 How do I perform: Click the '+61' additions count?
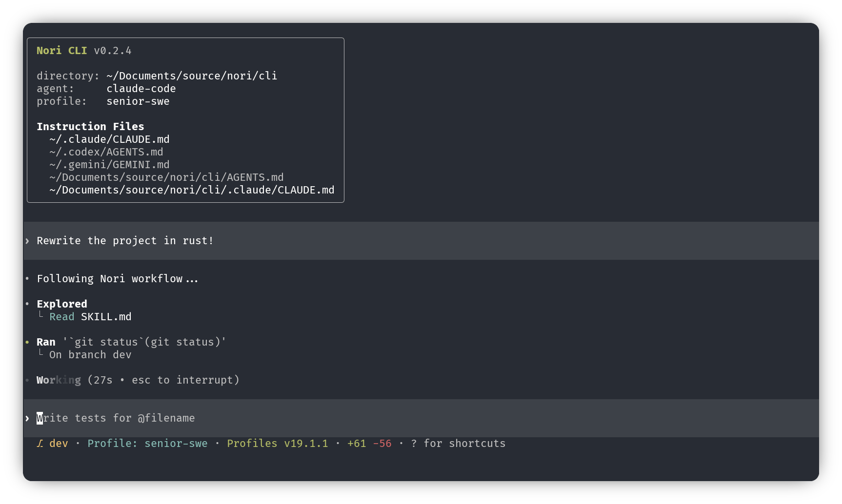pos(357,444)
